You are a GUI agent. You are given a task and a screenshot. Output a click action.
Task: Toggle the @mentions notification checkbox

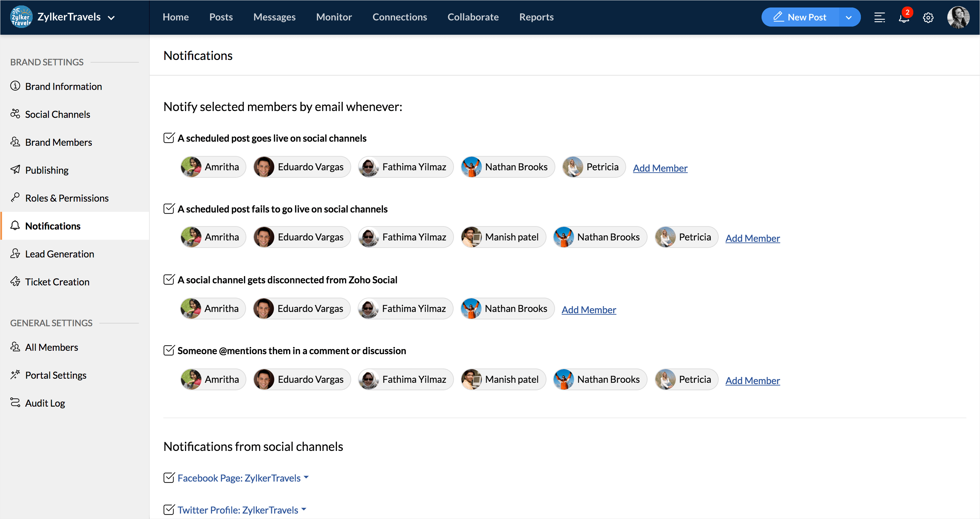tap(168, 350)
